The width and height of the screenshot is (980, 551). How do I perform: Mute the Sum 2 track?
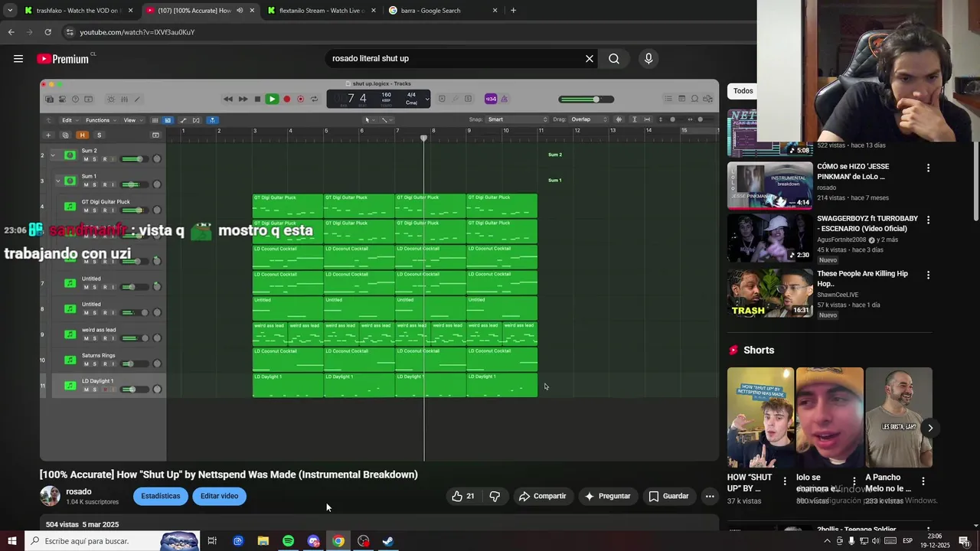click(x=86, y=159)
